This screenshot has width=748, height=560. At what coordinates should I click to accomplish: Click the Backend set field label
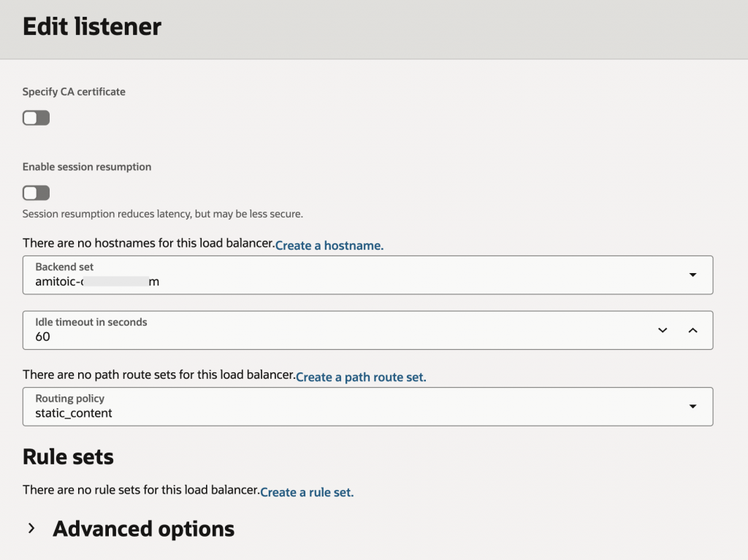point(64,266)
